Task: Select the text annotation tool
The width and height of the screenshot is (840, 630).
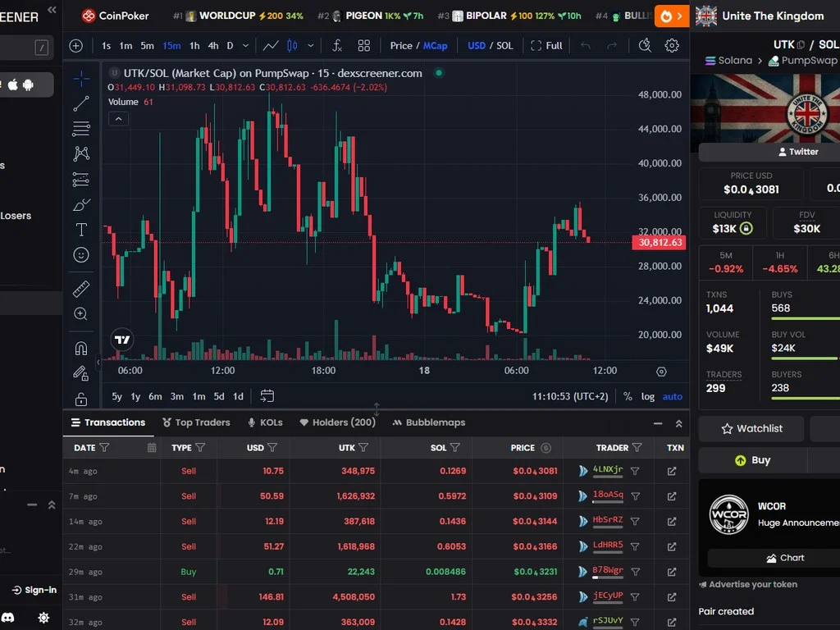Action: click(x=81, y=230)
